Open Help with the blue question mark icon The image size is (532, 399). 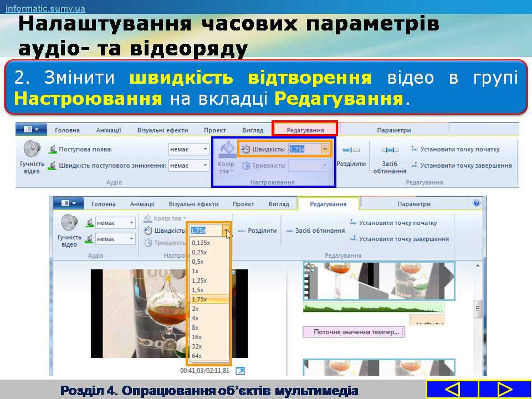click(477, 203)
